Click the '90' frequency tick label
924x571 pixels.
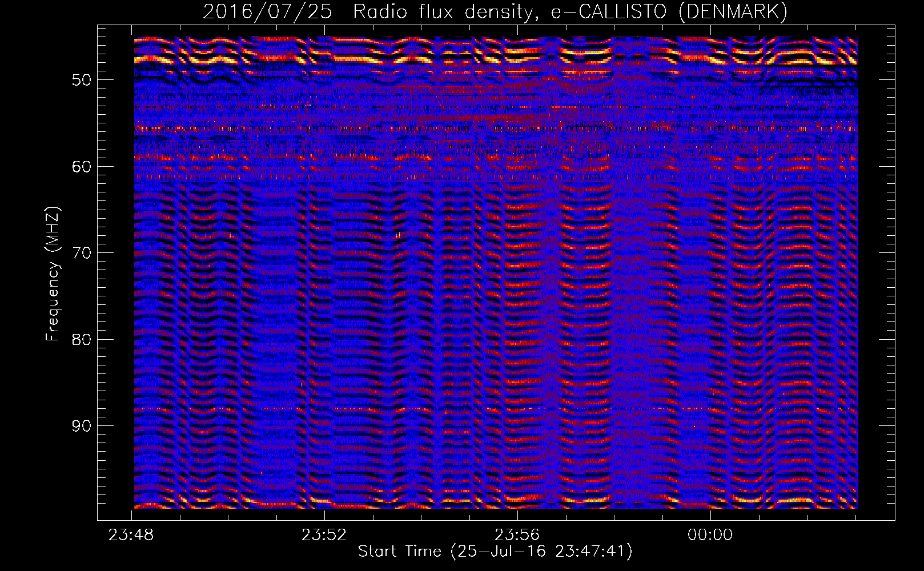[x=82, y=427]
